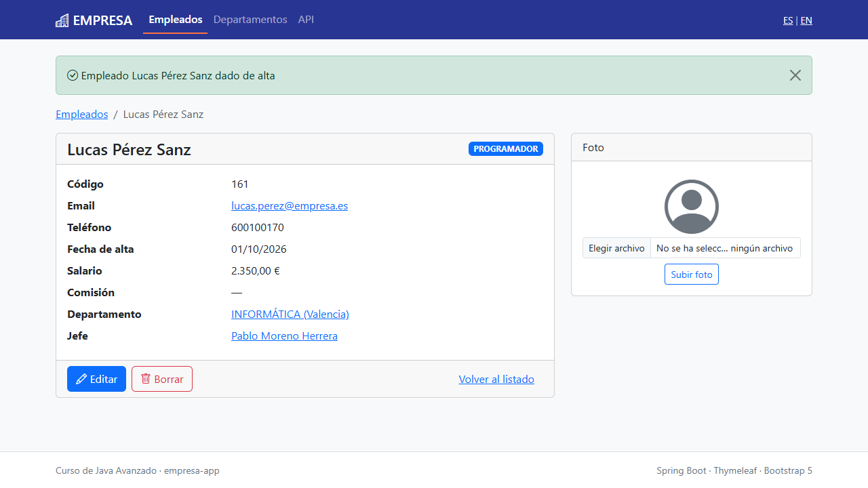This screenshot has height=488, width=868.
Task: Click Elegir archivo to choose a photo
Action: [x=616, y=248]
